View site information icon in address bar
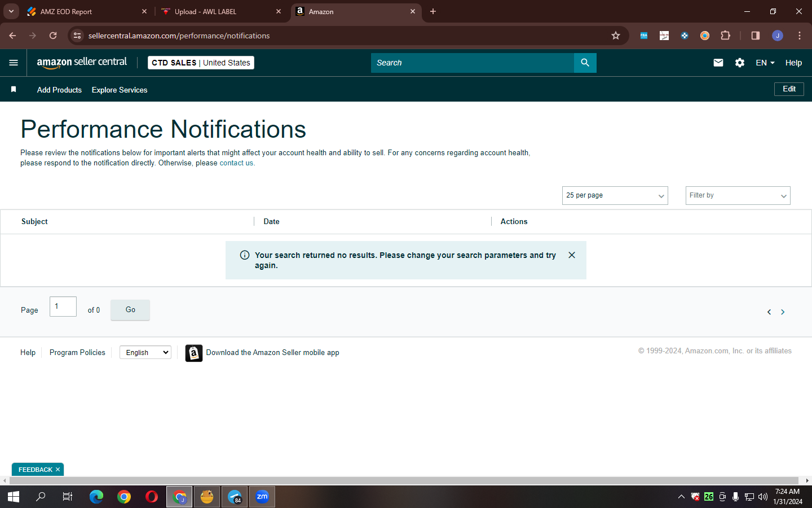812x508 pixels. pyautogui.click(x=77, y=36)
